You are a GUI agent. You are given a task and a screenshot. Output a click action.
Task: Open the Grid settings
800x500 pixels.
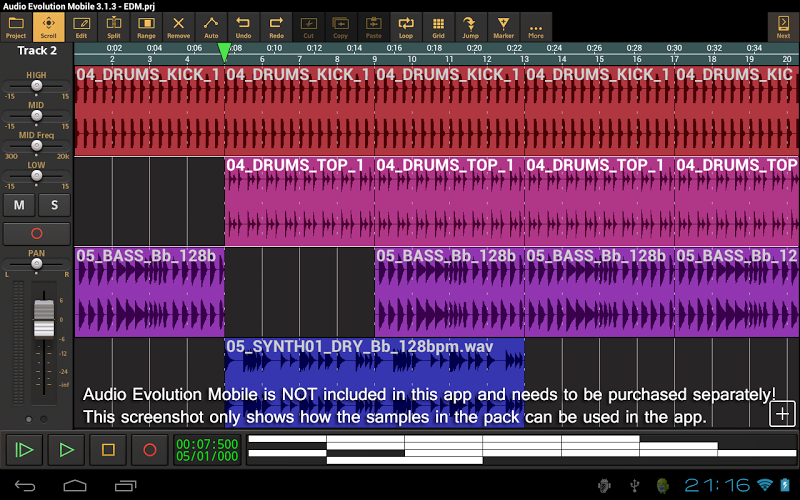(438, 26)
